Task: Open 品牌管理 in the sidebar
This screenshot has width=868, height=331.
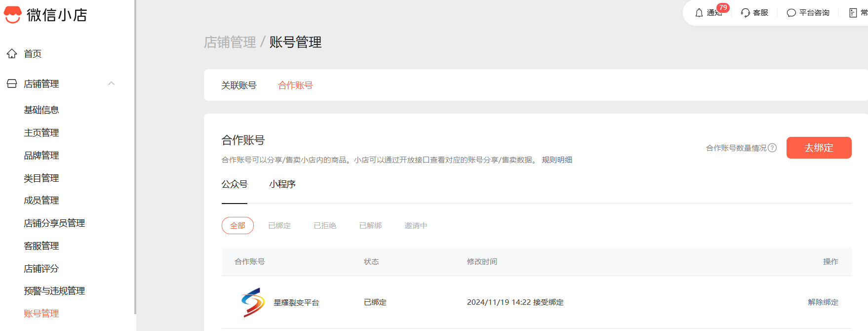Action: (41, 155)
